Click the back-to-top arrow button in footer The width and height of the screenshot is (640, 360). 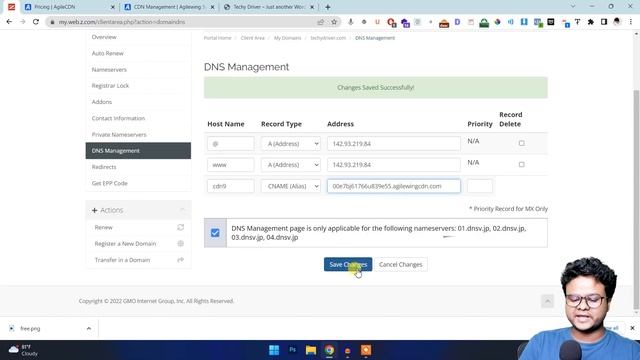pyautogui.click(x=547, y=301)
